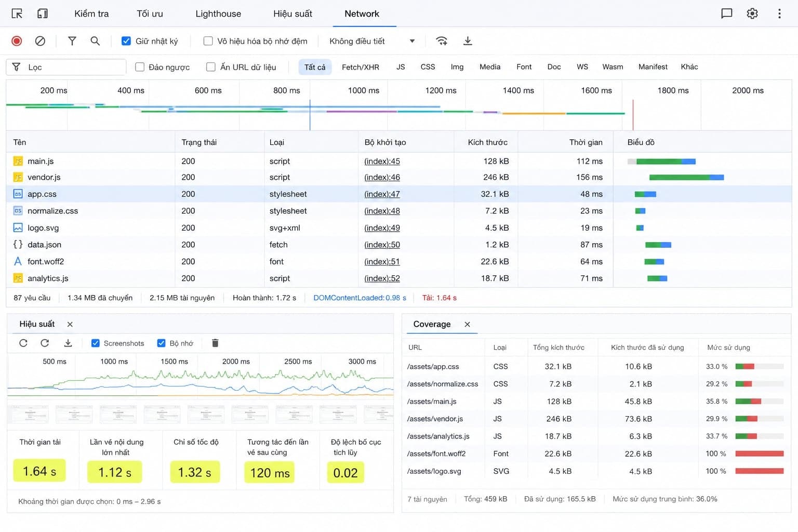Screen dimensions: 798x532
Task: Click the app.css stylesheet file icon
Action: [x=18, y=194]
